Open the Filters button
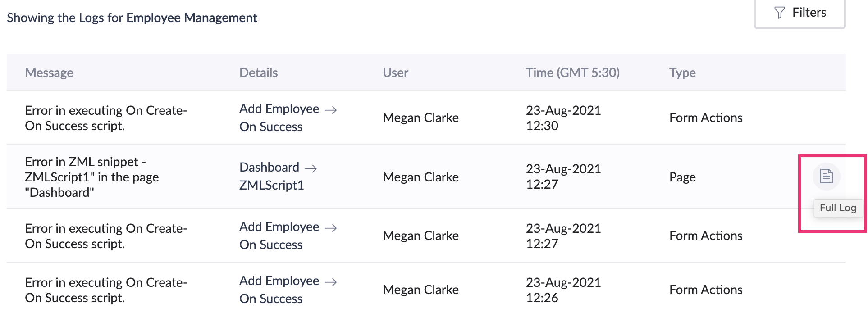868x313 pixels. [x=800, y=13]
